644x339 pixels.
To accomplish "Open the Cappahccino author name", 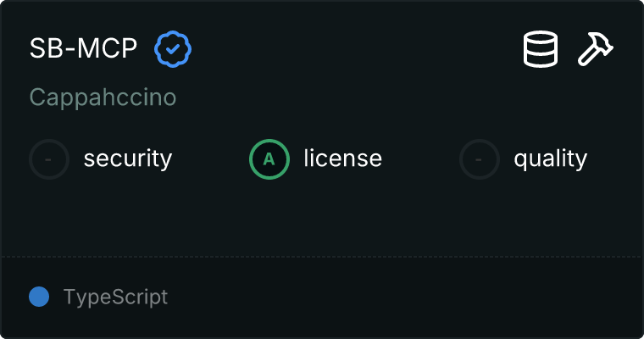I will point(103,97).
